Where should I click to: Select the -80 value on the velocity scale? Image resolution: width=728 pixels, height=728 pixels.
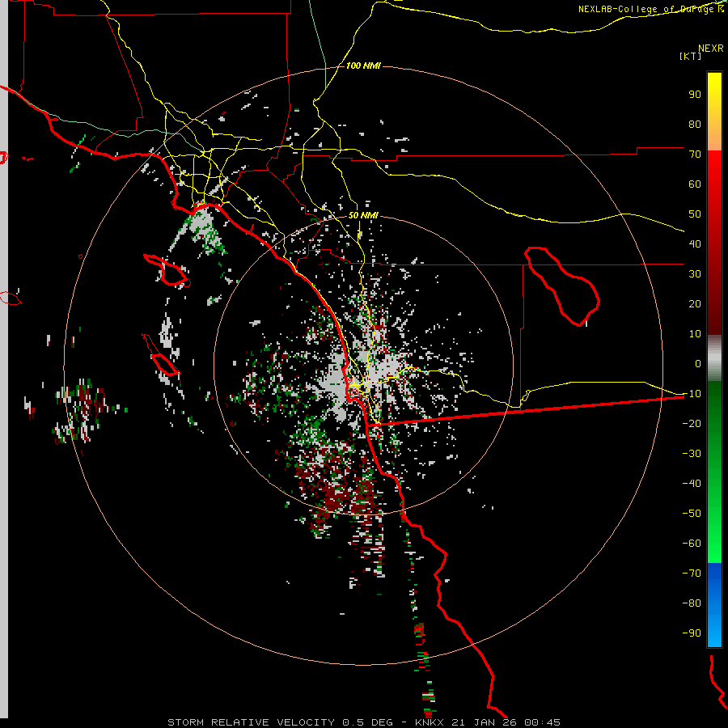(692, 603)
